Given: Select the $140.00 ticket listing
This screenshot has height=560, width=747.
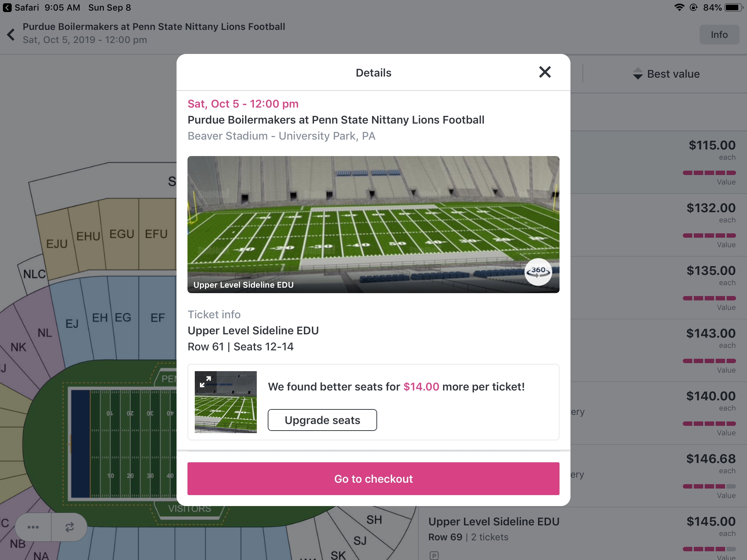Looking at the screenshot, I should 659,413.
